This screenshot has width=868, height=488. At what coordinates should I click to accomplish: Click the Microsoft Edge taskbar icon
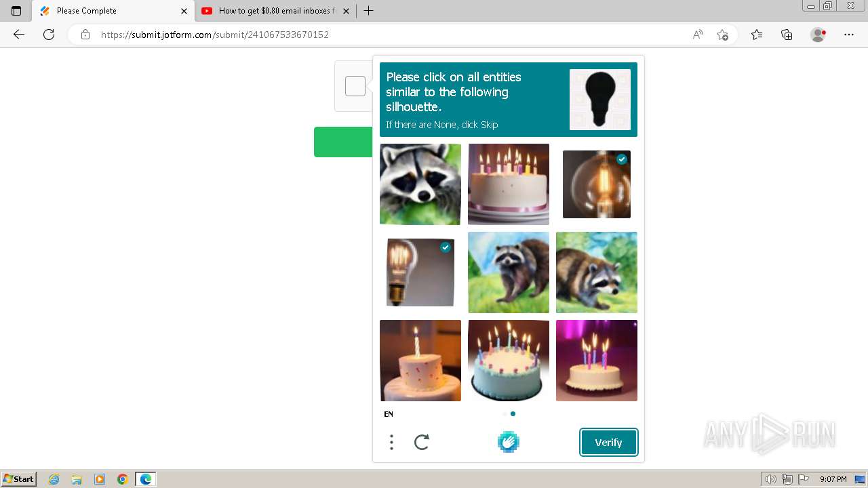coord(146,479)
